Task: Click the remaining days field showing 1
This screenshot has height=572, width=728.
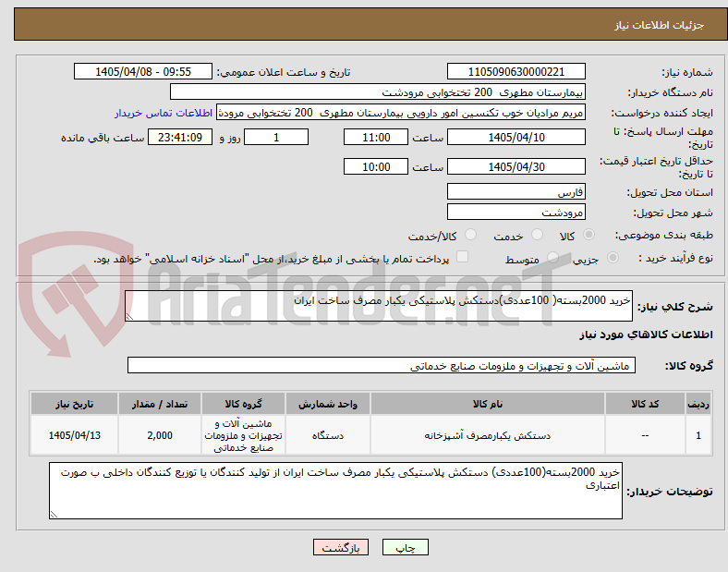Action: [276, 138]
